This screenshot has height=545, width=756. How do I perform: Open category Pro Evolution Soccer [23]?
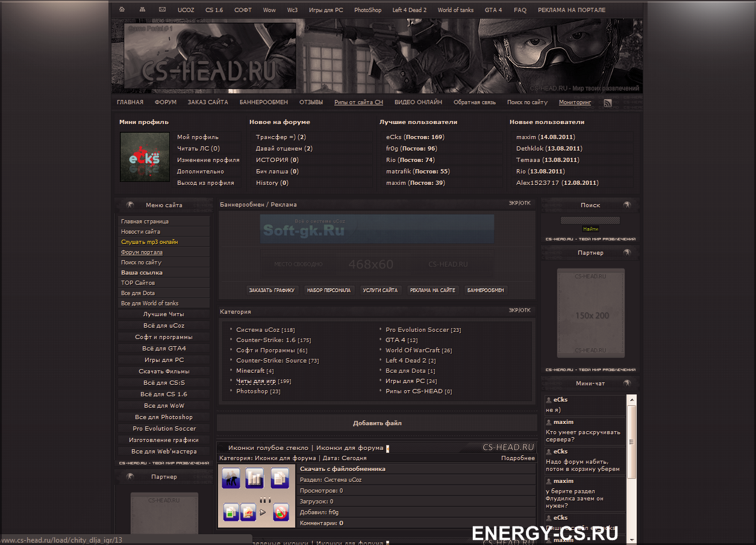[x=423, y=330]
